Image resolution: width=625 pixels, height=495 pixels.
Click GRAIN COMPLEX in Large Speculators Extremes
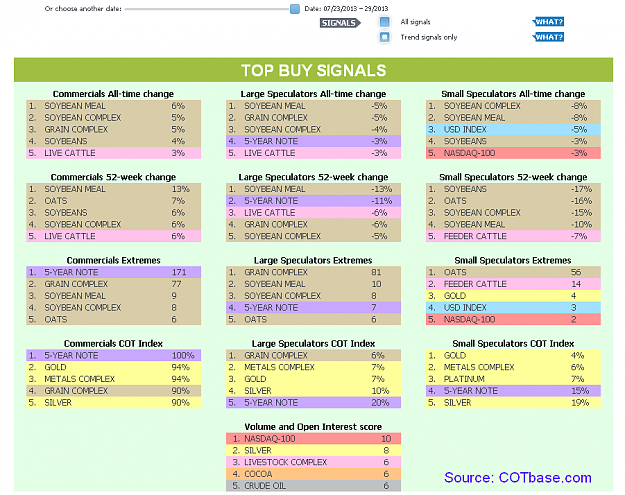[313, 272]
